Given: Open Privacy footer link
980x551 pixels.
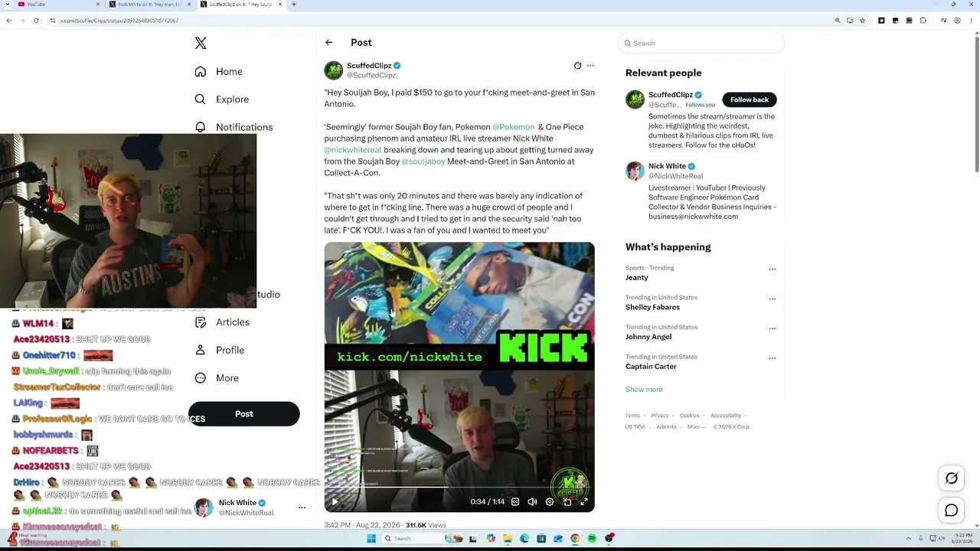Looking at the screenshot, I should pos(660,416).
